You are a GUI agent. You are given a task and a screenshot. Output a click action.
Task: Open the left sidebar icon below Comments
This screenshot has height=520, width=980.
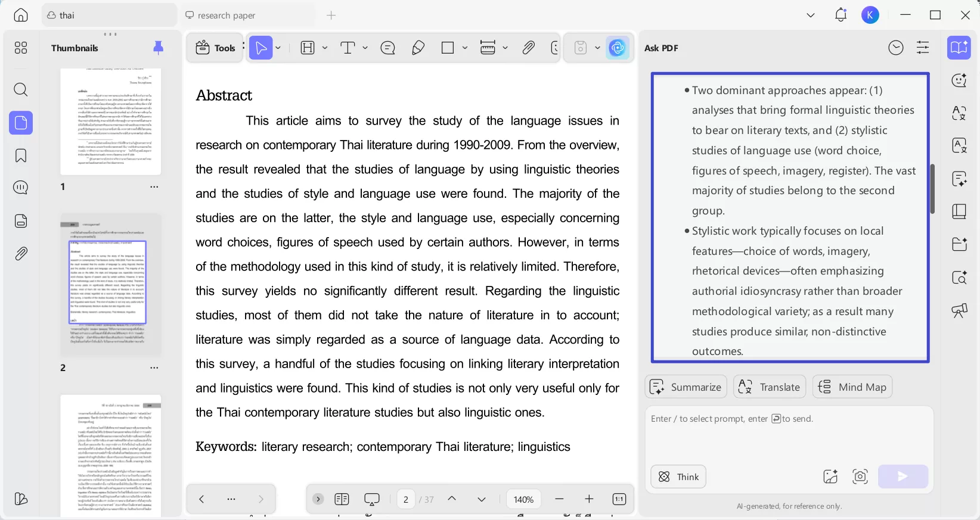point(21,221)
